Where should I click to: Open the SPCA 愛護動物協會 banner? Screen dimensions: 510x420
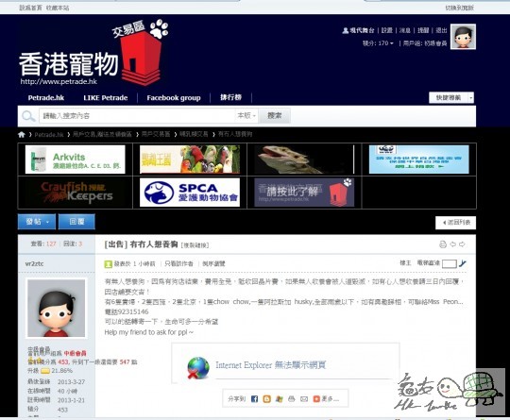point(190,193)
